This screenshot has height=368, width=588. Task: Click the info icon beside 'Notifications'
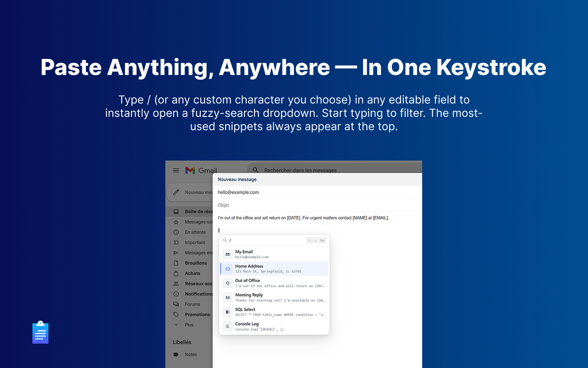176,294
